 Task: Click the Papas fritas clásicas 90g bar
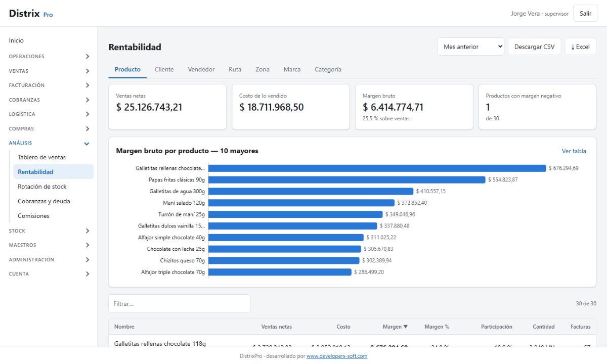pyautogui.click(x=347, y=179)
